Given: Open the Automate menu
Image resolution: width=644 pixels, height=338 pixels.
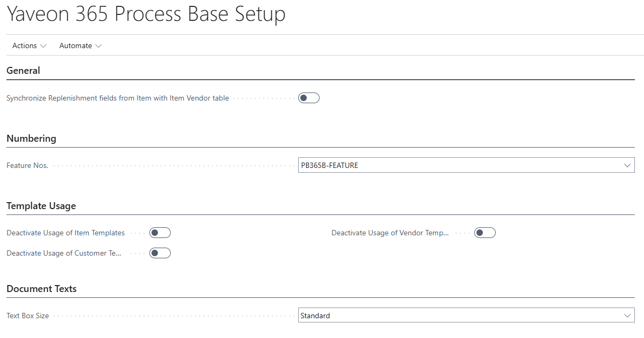Looking at the screenshot, I should tap(80, 45).
